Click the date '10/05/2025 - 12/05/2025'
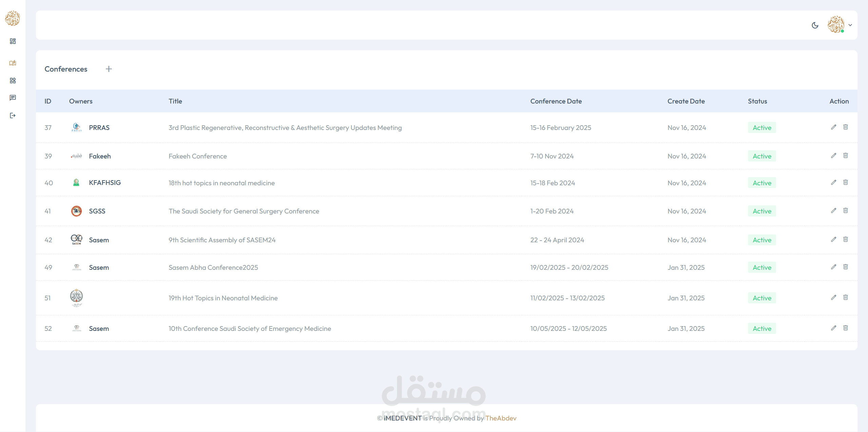Screen dimensions: 868x432 [569, 328]
